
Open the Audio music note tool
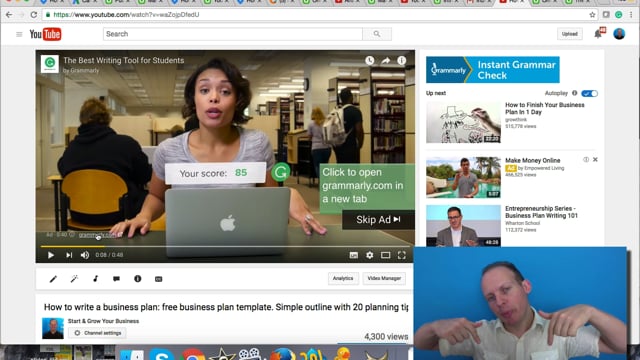pyautogui.click(x=96, y=279)
